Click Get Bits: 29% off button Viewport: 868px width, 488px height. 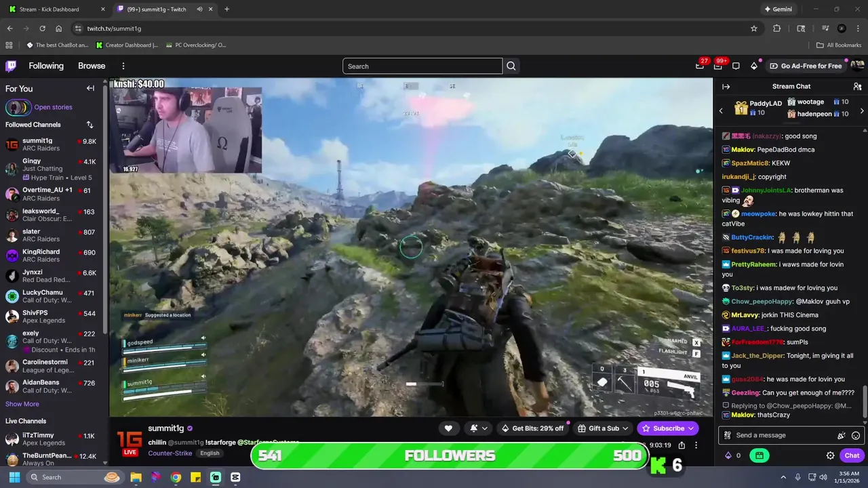[532, 428]
